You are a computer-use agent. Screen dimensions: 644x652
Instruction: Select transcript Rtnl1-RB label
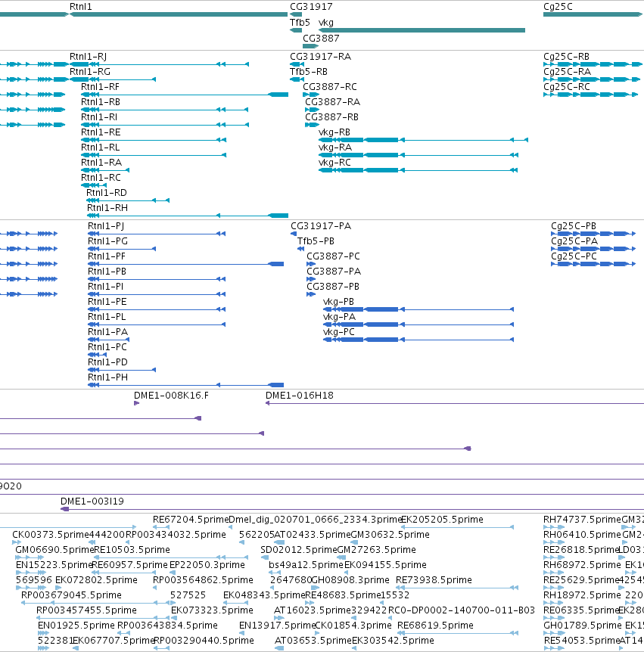pyautogui.click(x=101, y=102)
